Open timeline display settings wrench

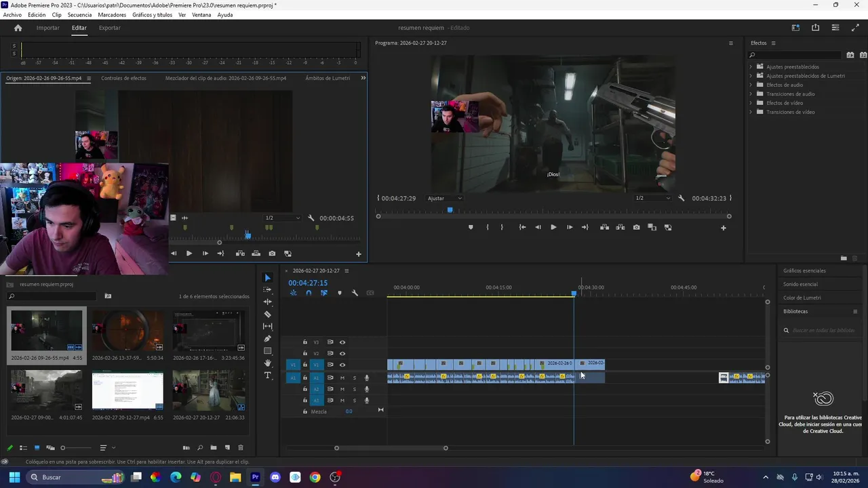tap(355, 293)
